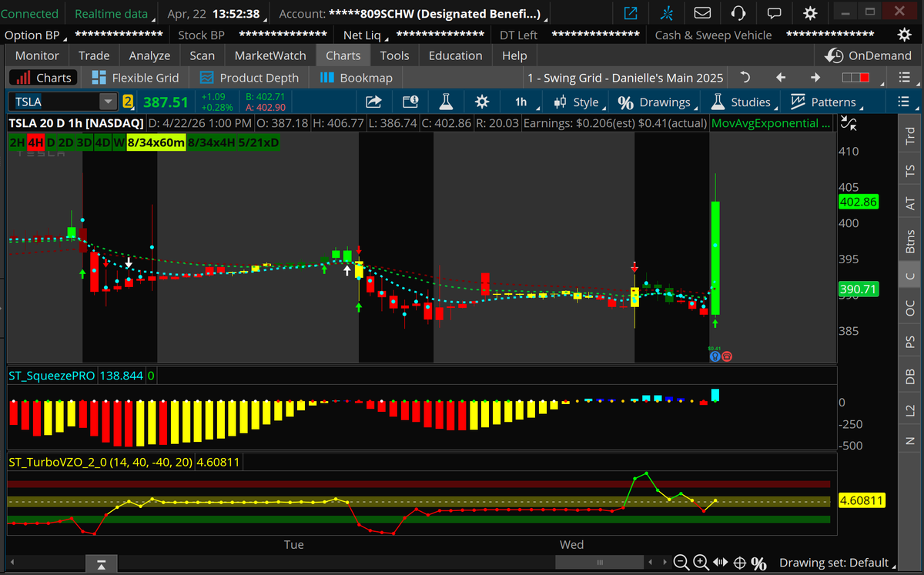Viewport: 924px width, 575px height.
Task: Switch to the Monitor tab
Action: point(37,55)
